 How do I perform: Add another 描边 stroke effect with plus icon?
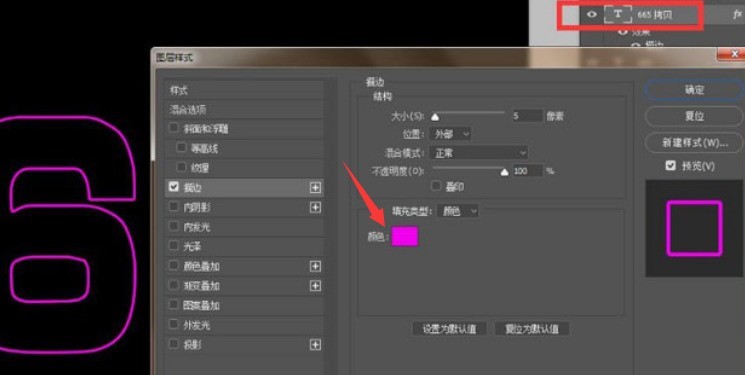click(315, 188)
